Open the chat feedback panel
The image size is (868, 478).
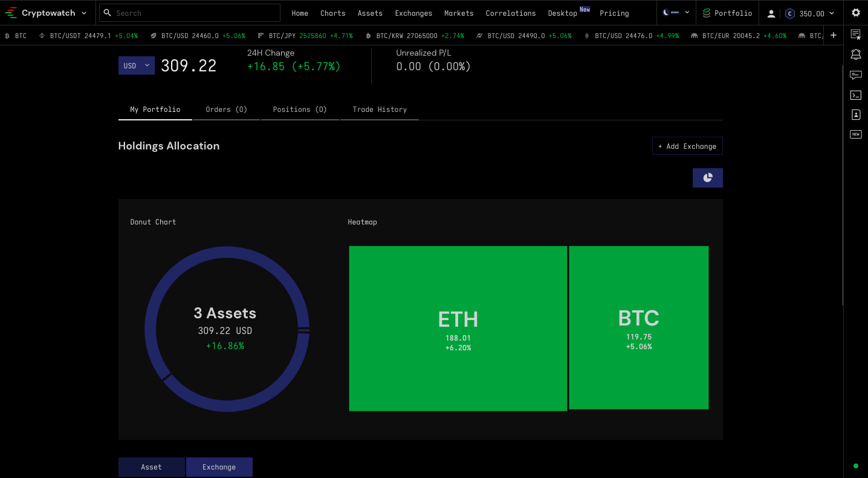tap(855, 75)
